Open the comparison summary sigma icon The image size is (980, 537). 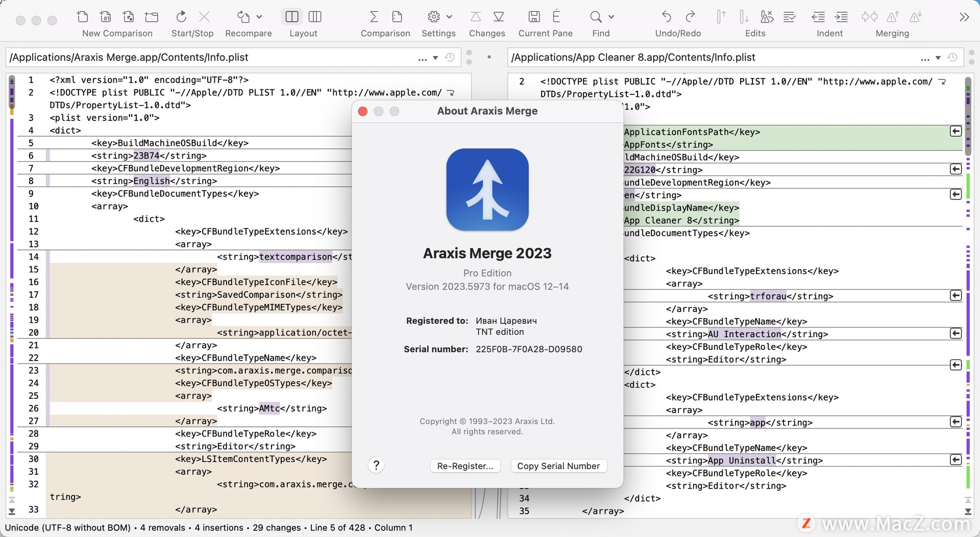click(374, 17)
